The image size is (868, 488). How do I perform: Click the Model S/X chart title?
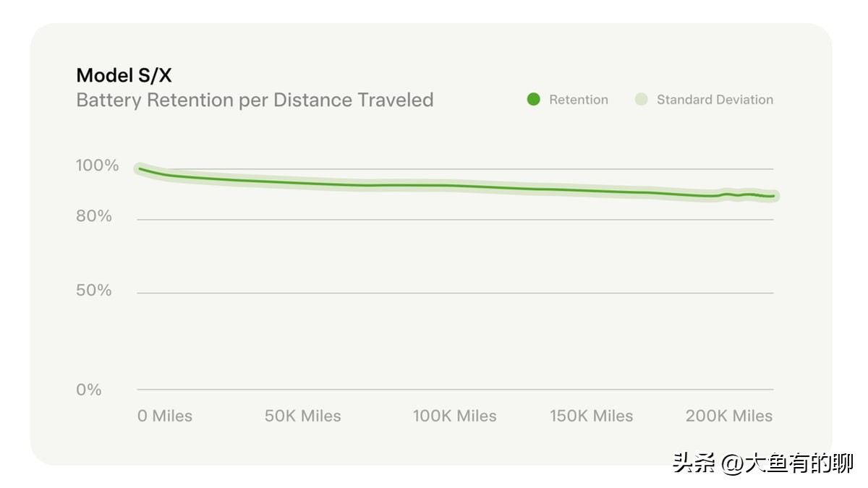[124, 75]
